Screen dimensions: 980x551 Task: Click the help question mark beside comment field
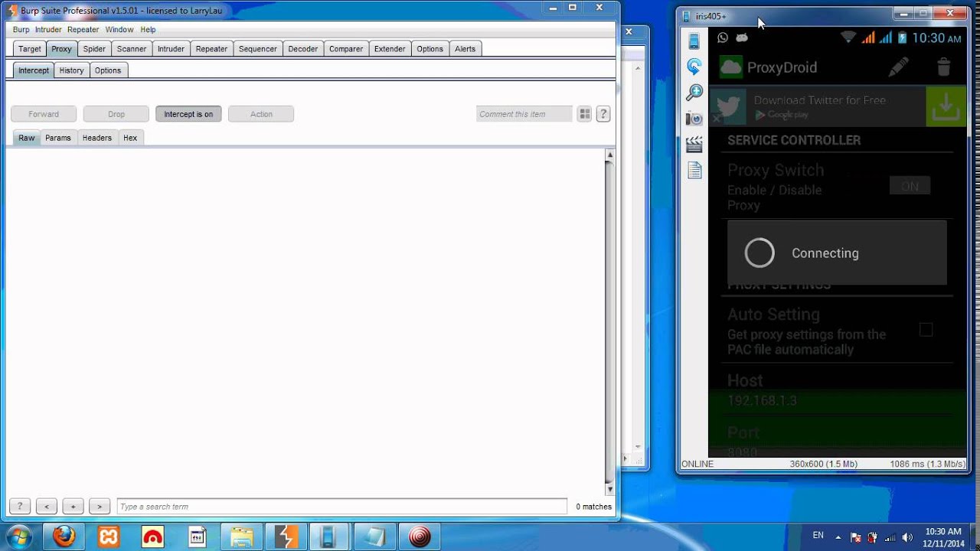[x=603, y=114]
